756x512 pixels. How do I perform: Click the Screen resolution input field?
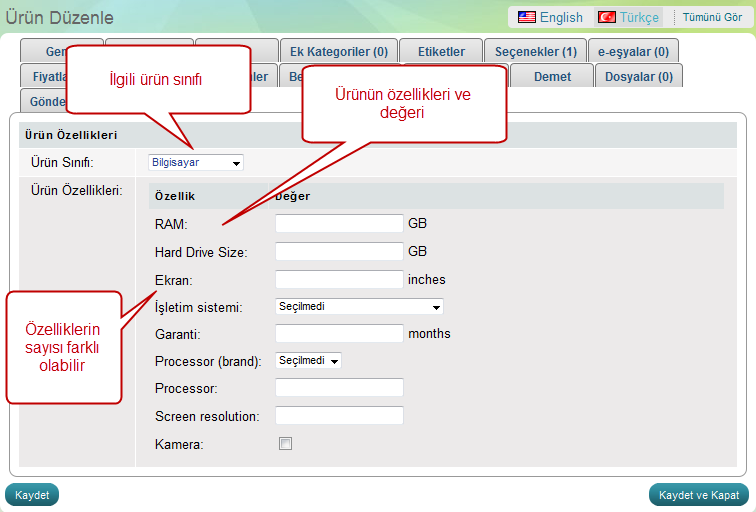pos(339,415)
